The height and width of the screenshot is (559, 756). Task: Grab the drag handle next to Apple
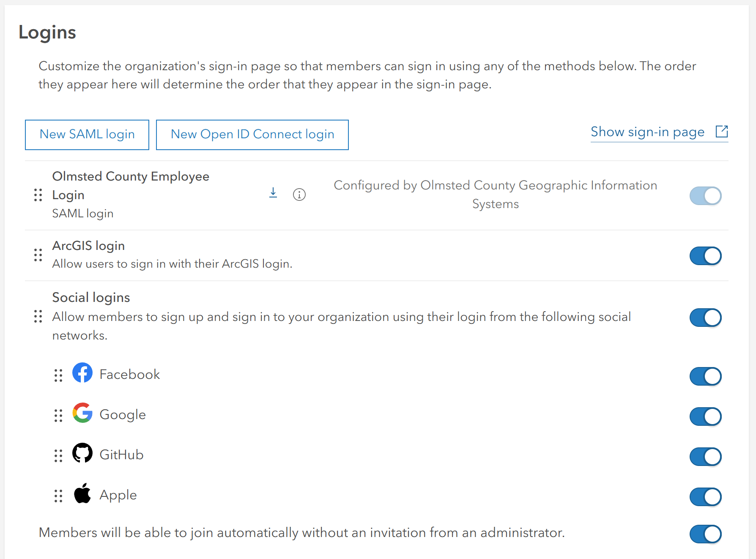(58, 496)
